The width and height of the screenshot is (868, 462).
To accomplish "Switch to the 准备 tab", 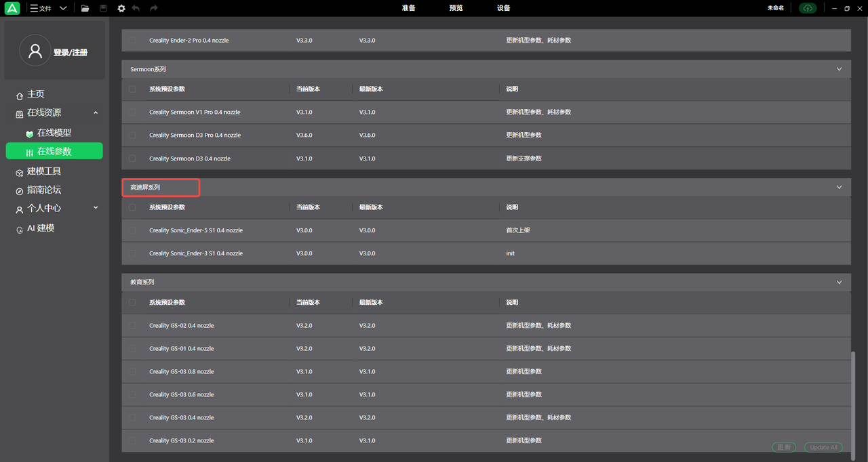I will click(x=408, y=8).
